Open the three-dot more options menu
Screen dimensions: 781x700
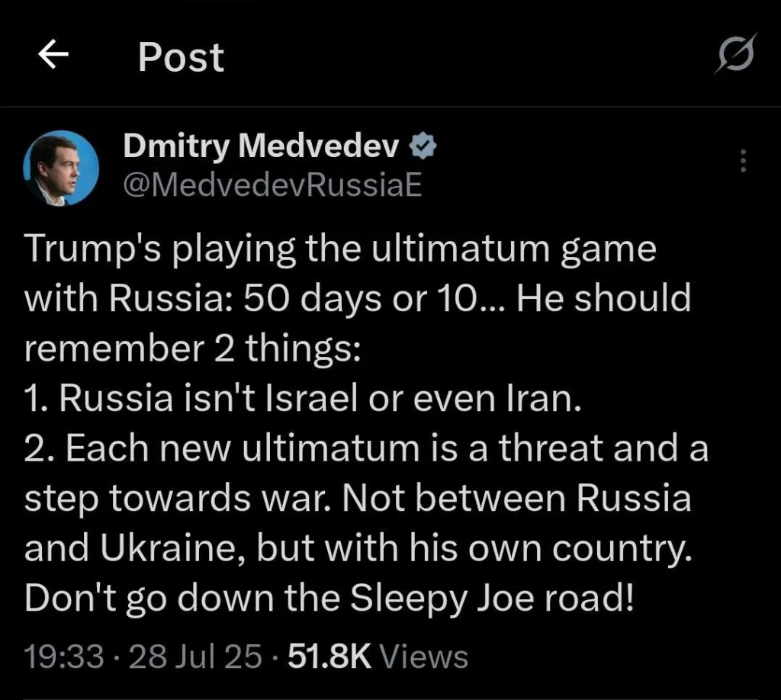(x=744, y=161)
